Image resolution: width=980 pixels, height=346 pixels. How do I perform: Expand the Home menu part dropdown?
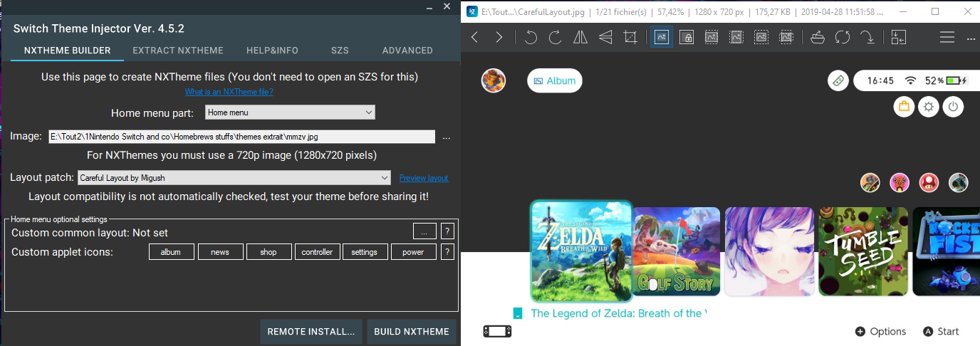tap(290, 112)
